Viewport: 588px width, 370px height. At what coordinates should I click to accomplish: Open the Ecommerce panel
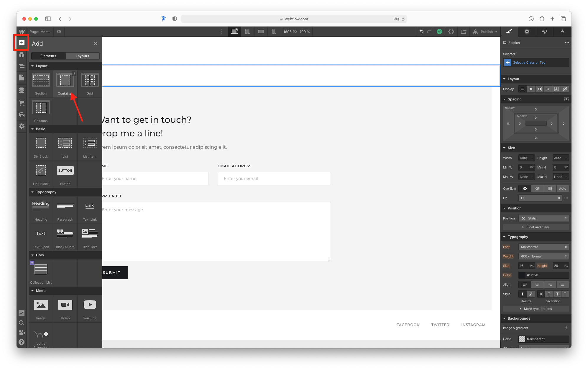[22, 103]
